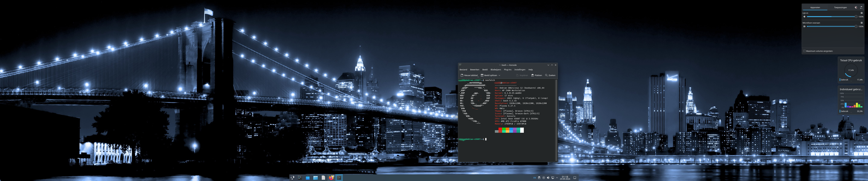Switch to Firefox in the taskbar
The height and width of the screenshot is (181, 868).
pos(331,178)
